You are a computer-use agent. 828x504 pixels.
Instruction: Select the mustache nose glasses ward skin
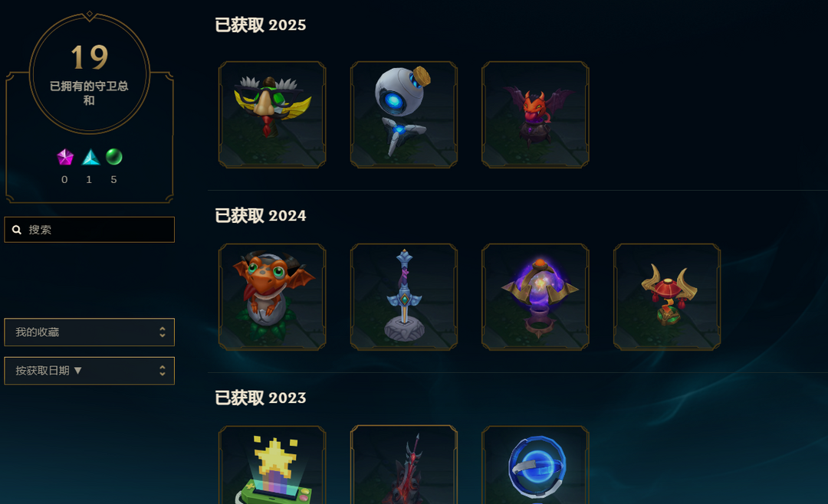(x=272, y=115)
